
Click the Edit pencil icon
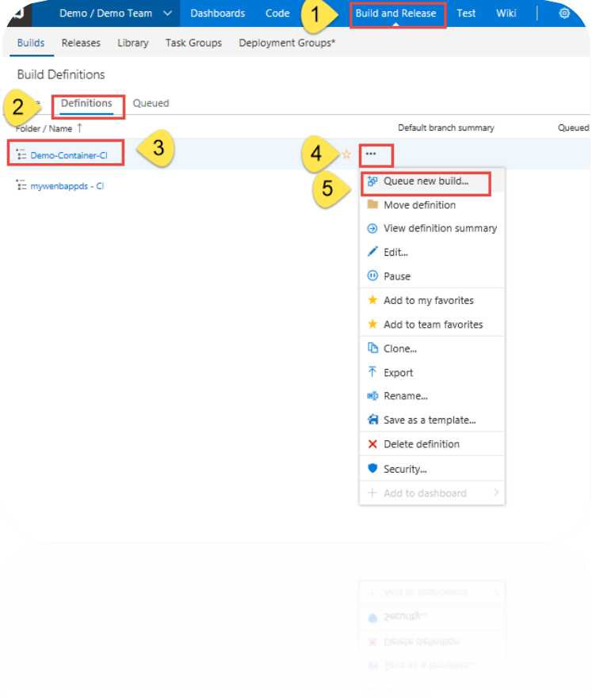[372, 252]
